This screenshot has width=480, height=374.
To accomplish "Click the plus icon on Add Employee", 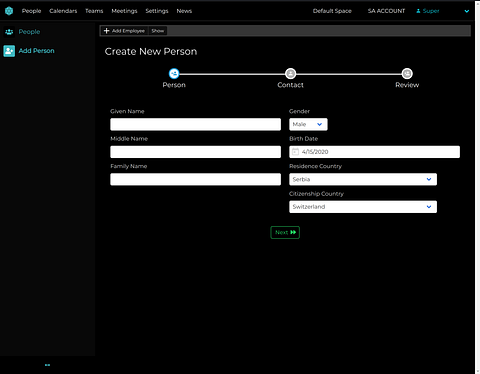I will point(107,31).
